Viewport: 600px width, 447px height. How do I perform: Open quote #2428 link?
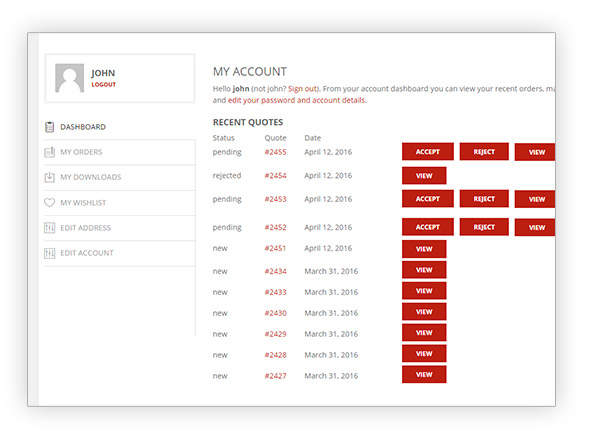[x=276, y=355]
